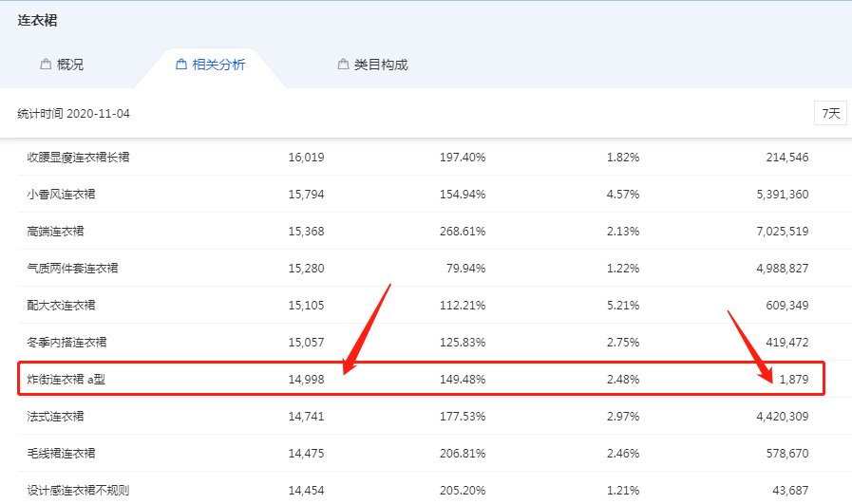The image size is (852, 504).
Task: Click the value 16,019
Action: [306, 158]
